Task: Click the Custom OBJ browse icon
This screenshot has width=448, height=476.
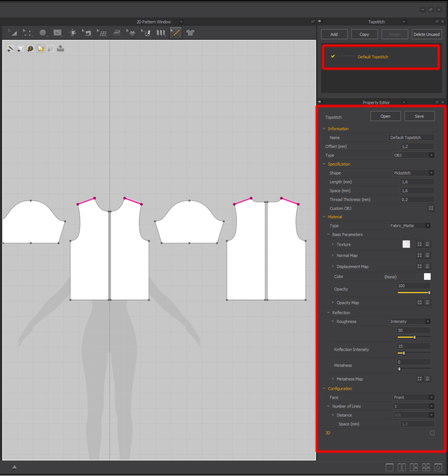Action: [431, 208]
